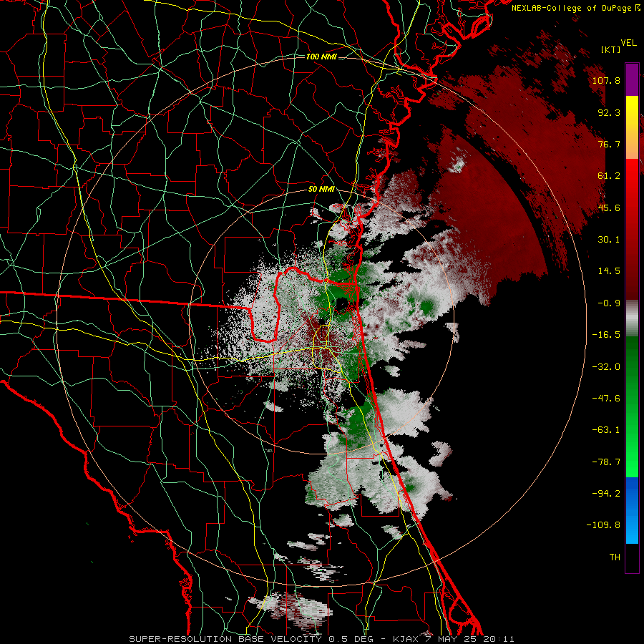
Task: Click the -94.2 legend value
Action: pos(606,494)
